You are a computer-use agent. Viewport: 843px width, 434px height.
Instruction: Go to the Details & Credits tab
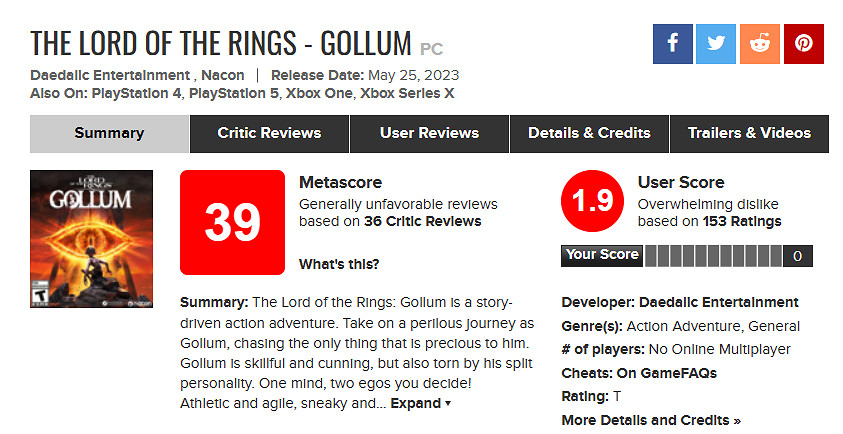[589, 133]
